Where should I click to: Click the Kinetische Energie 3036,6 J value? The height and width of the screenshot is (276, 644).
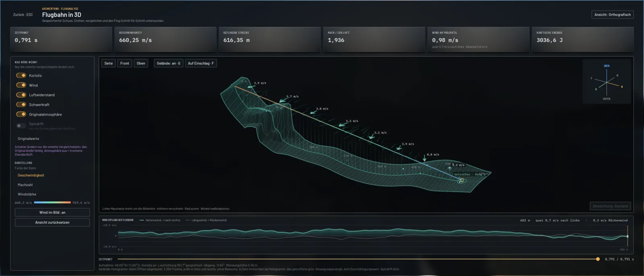pyautogui.click(x=550, y=40)
